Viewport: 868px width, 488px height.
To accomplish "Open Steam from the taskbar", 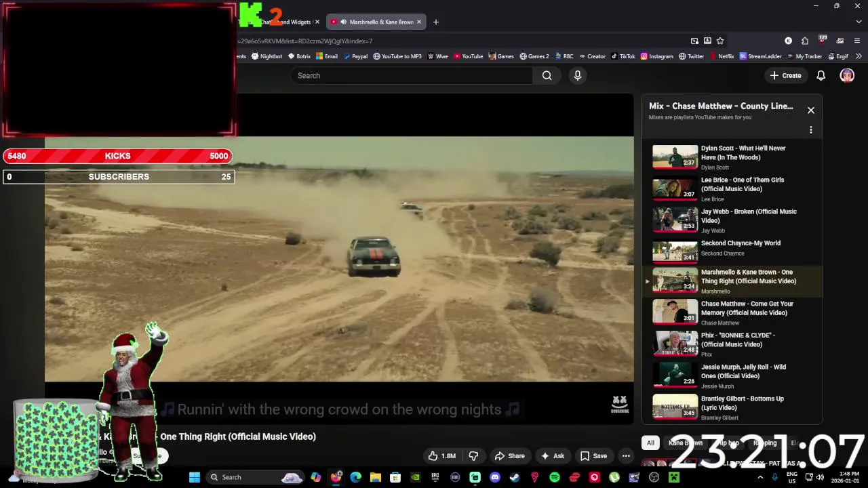I will point(515,477).
